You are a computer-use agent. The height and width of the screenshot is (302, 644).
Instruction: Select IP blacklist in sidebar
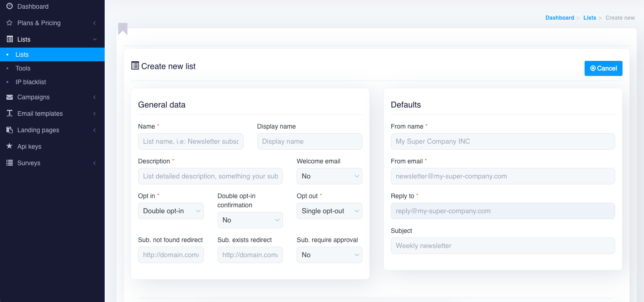pos(31,82)
